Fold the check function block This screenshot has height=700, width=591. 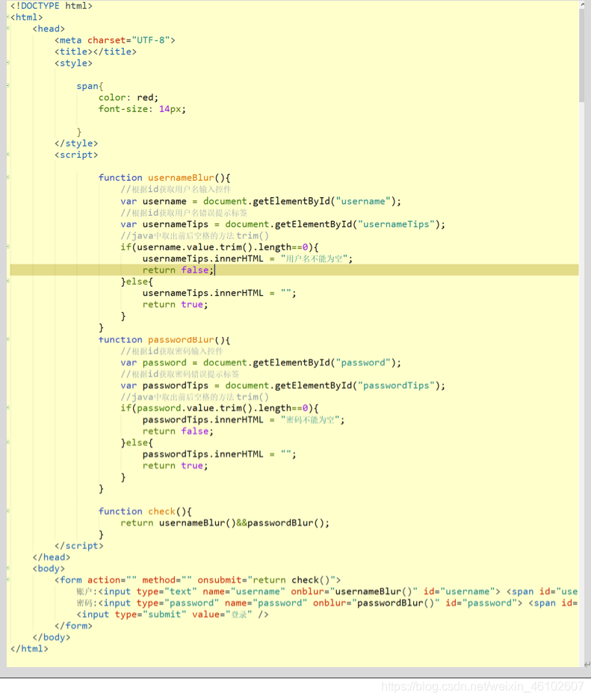tap(8, 511)
